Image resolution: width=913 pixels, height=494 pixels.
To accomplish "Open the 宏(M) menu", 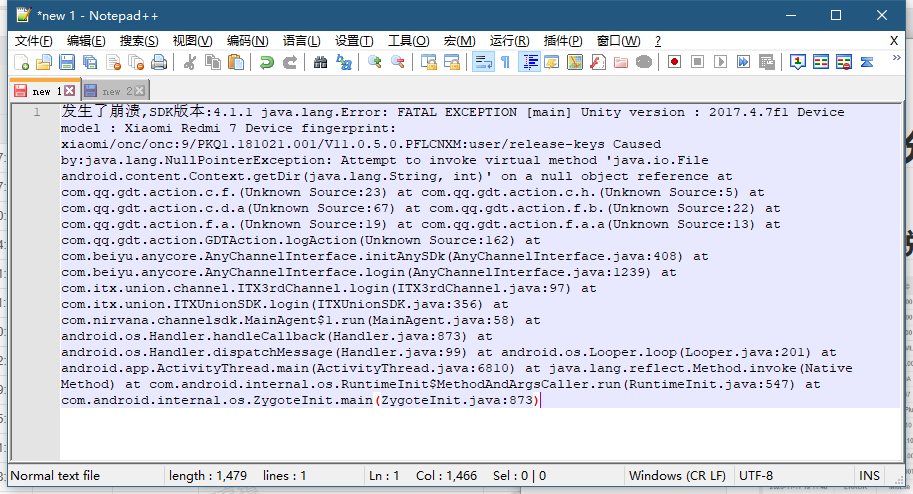I will point(459,41).
